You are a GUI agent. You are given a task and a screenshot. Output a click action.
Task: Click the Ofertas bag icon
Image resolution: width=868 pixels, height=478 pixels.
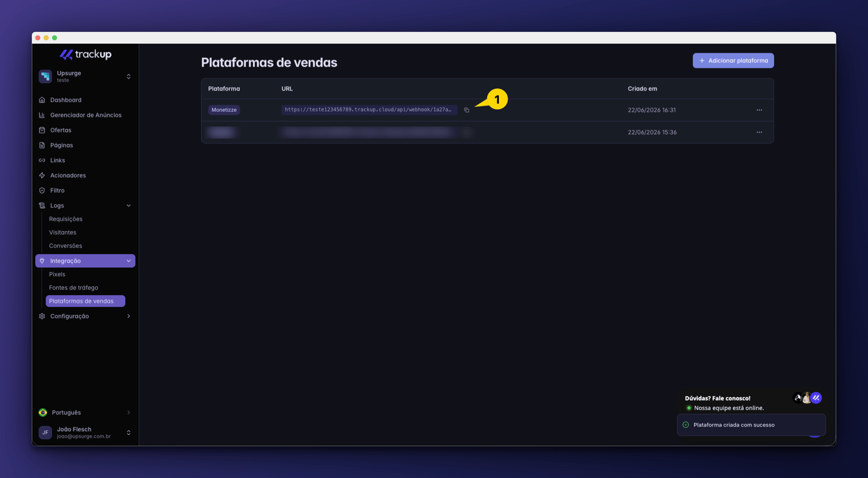coord(42,130)
